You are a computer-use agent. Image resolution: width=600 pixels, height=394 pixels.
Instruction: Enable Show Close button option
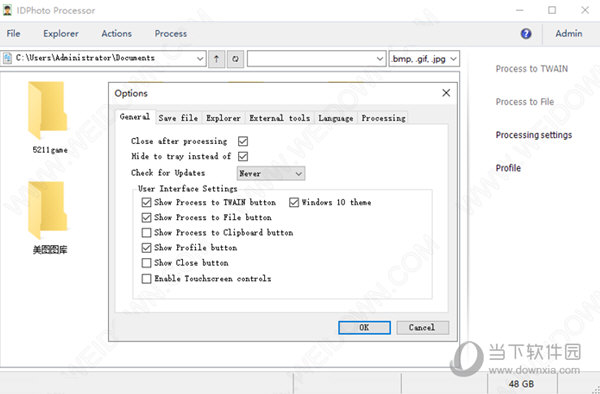point(146,263)
